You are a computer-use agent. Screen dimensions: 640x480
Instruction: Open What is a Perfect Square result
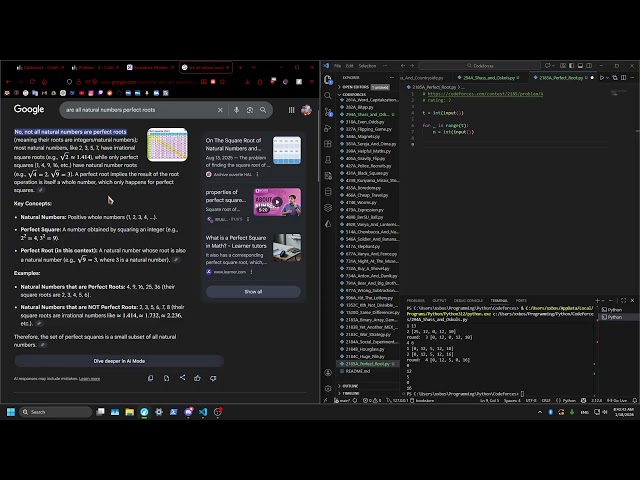[236, 242]
